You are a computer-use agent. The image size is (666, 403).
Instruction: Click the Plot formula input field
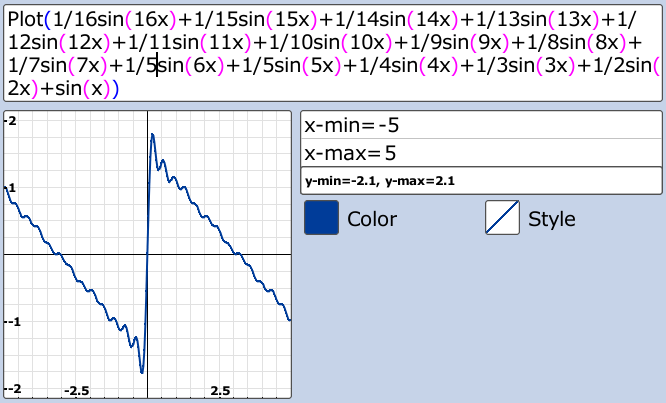coord(333,53)
